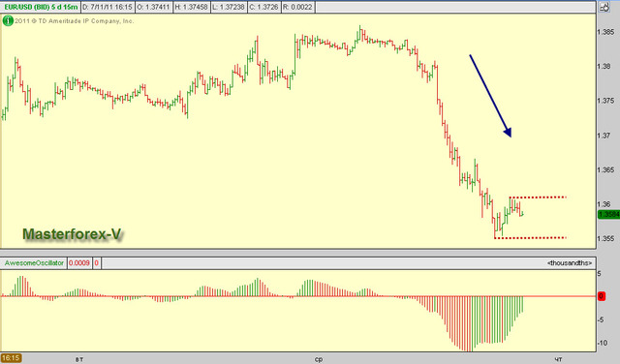
Task: Click the <thousandths> scale label
Action: click(570, 262)
